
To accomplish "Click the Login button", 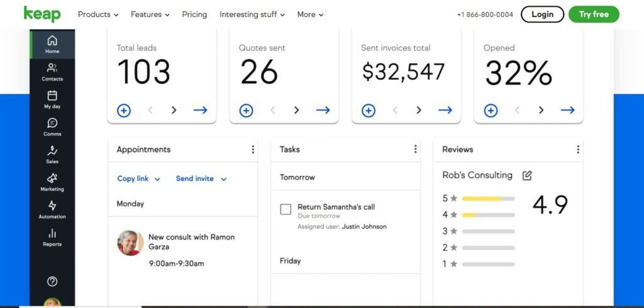I will pyautogui.click(x=542, y=14).
